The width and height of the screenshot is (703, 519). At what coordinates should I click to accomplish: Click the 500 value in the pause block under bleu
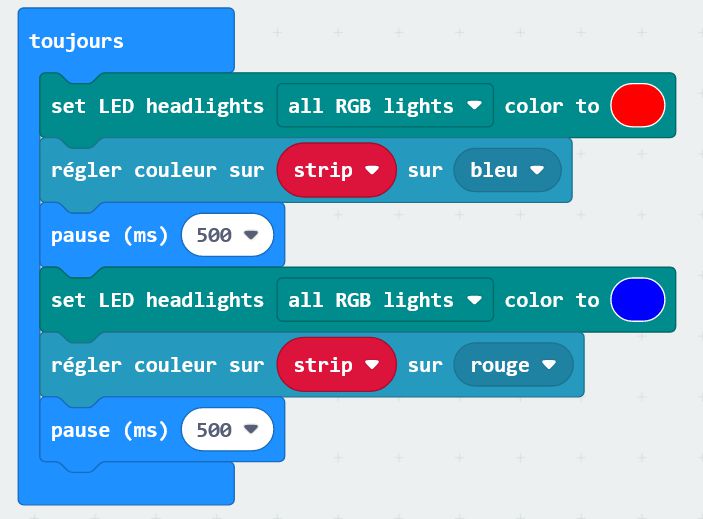pyautogui.click(x=214, y=235)
